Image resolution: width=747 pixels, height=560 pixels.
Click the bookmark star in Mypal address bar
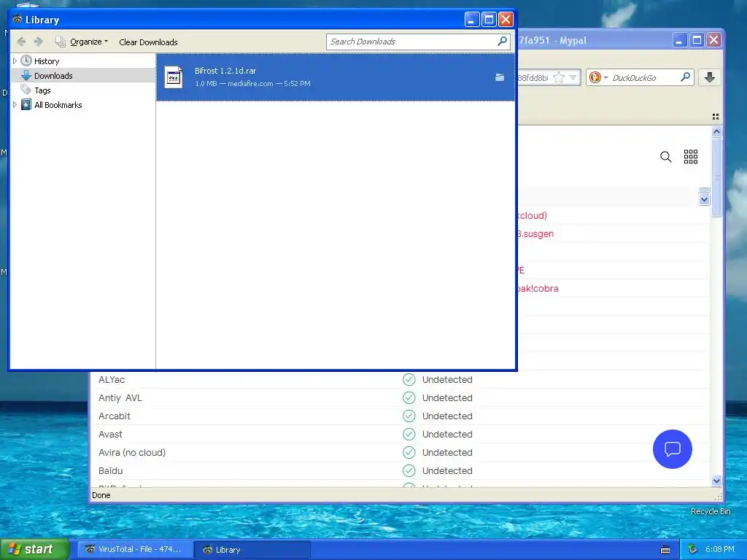[x=559, y=77]
